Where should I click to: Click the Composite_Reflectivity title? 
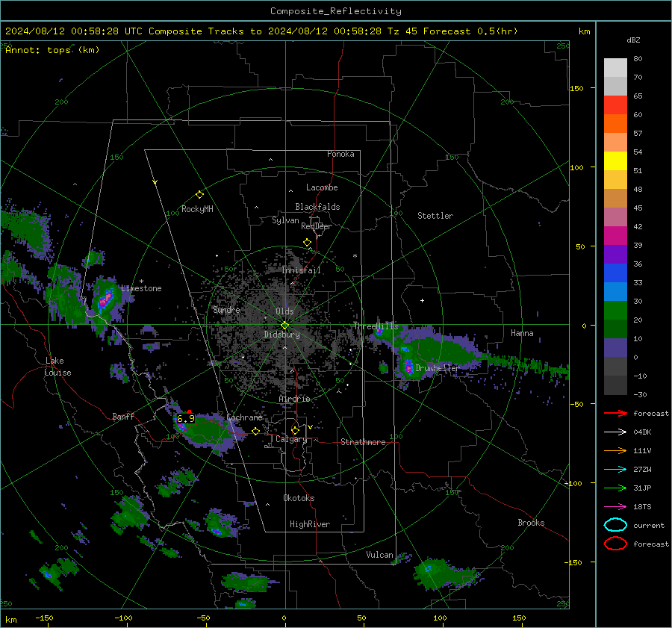[336, 11]
